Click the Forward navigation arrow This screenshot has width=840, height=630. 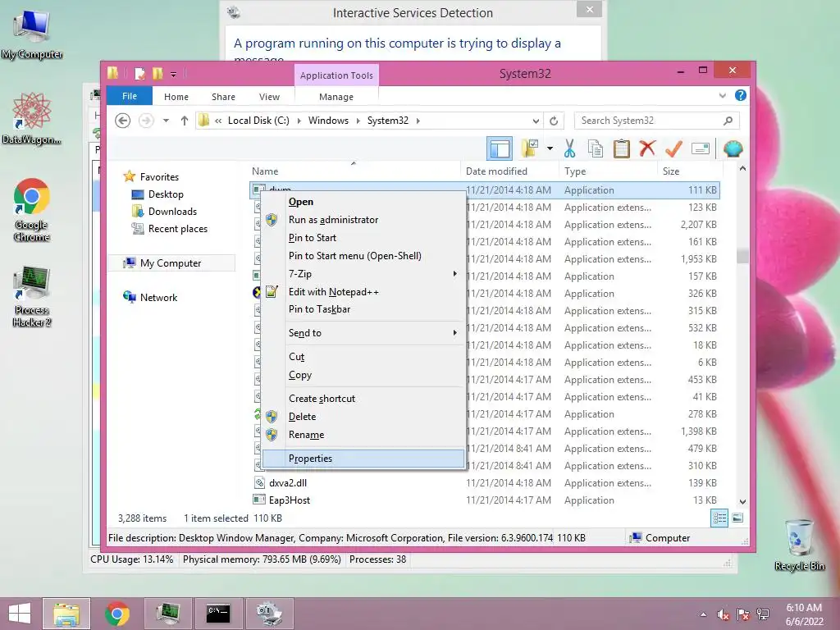click(x=146, y=121)
